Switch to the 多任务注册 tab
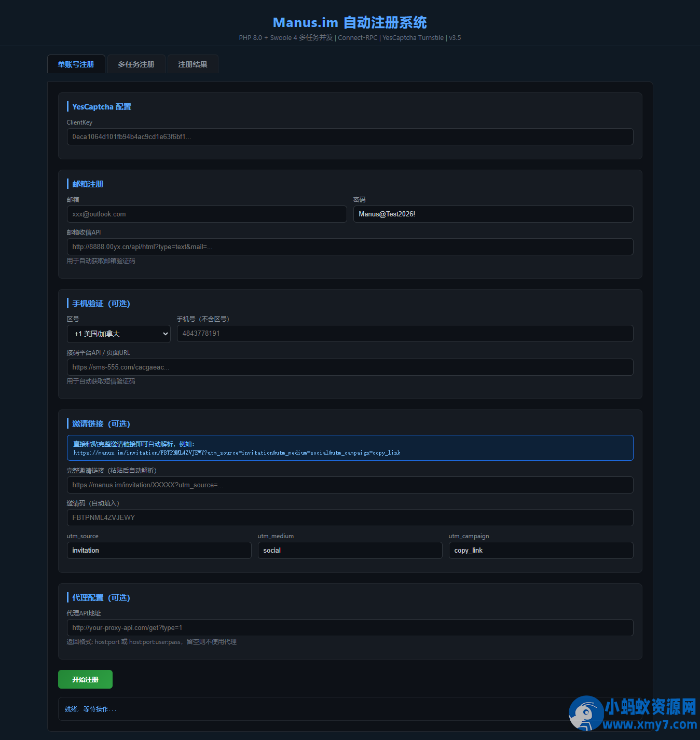The height and width of the screenshot is (740, 700). 136,64
